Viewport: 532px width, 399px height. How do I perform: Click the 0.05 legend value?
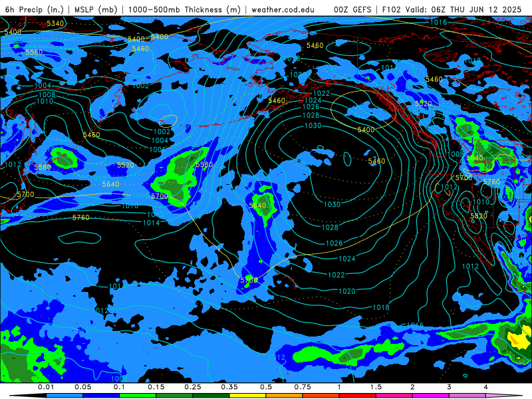(x=82, y=387)
